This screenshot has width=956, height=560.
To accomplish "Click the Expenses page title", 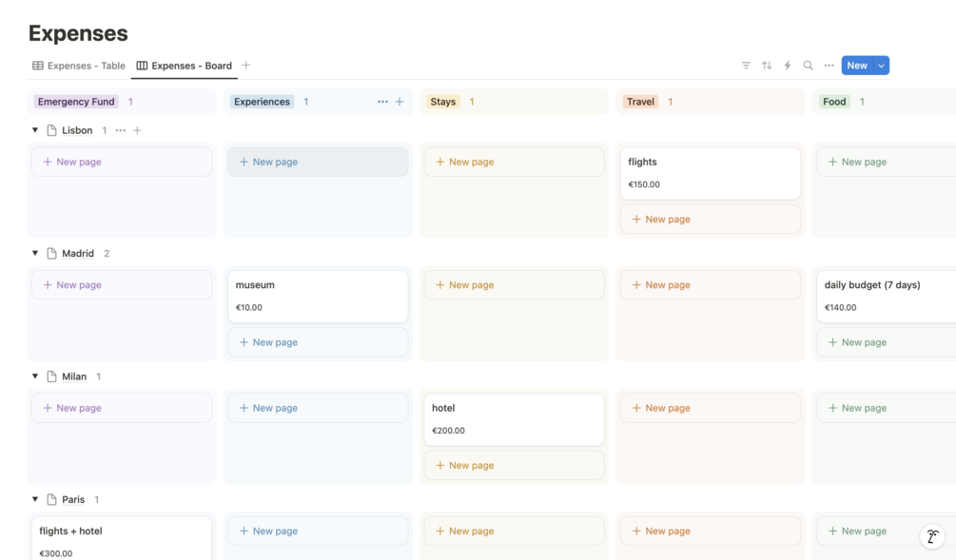I will point(78,33).
